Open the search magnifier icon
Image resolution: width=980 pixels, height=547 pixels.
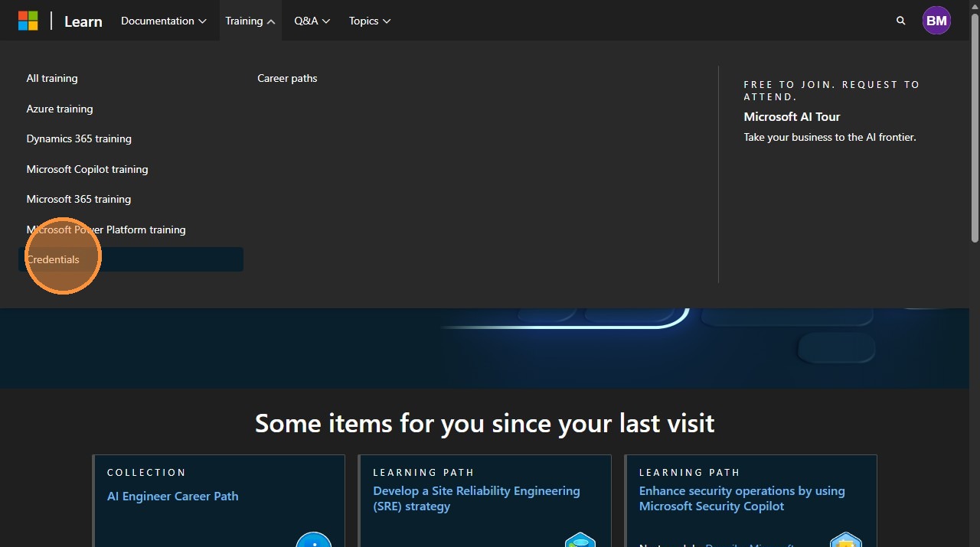pyautogui.click(x=901, y=21)
